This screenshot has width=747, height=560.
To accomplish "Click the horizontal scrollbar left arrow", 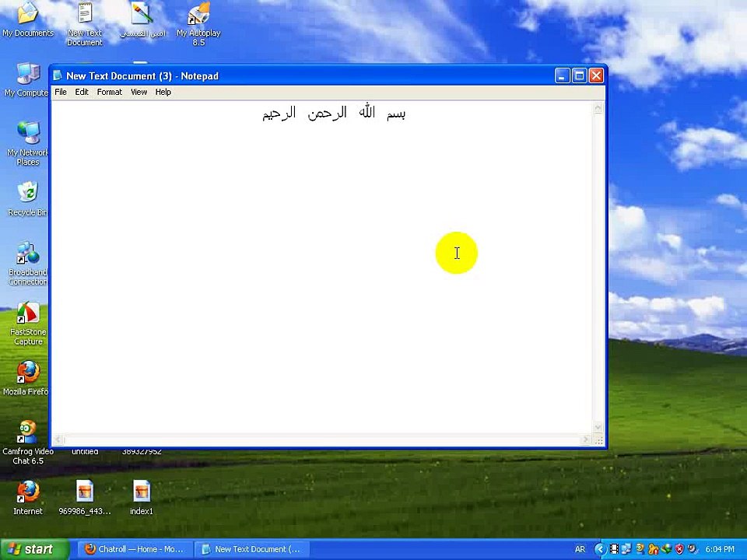I will (58, 440).
